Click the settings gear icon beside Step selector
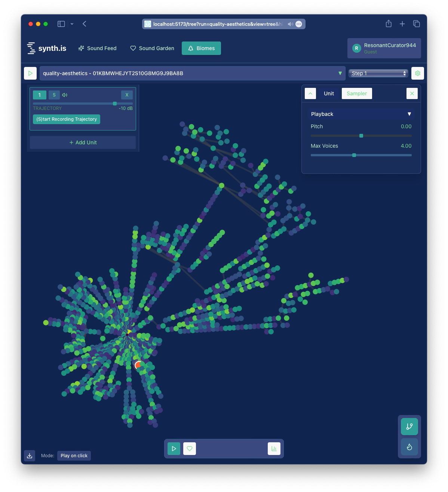 417,73
